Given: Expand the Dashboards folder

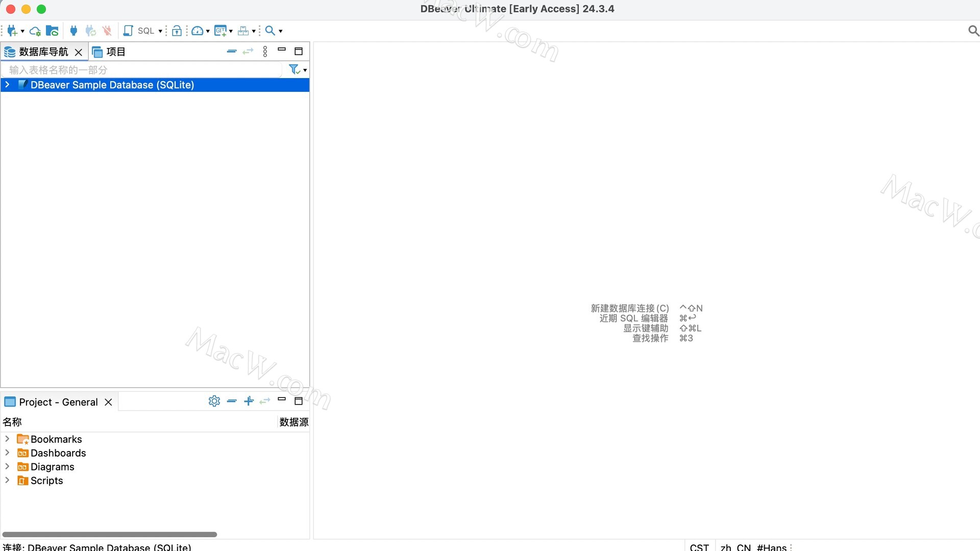Looking at the screenshot, I should [7, 453].
